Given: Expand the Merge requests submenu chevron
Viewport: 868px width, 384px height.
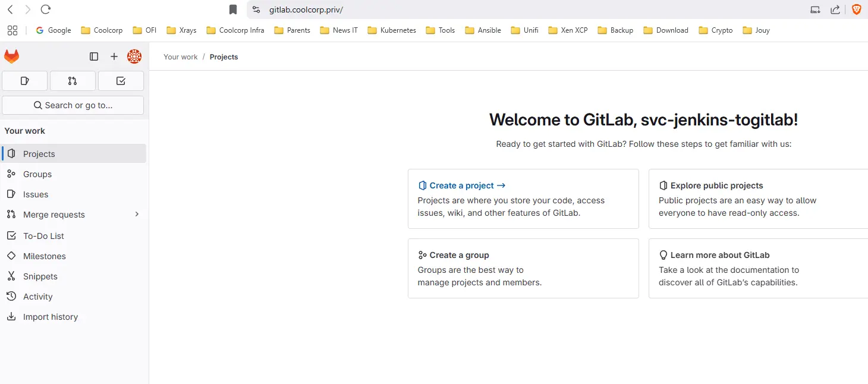Looking at the screenshot, I should click(x=137, y=214).
